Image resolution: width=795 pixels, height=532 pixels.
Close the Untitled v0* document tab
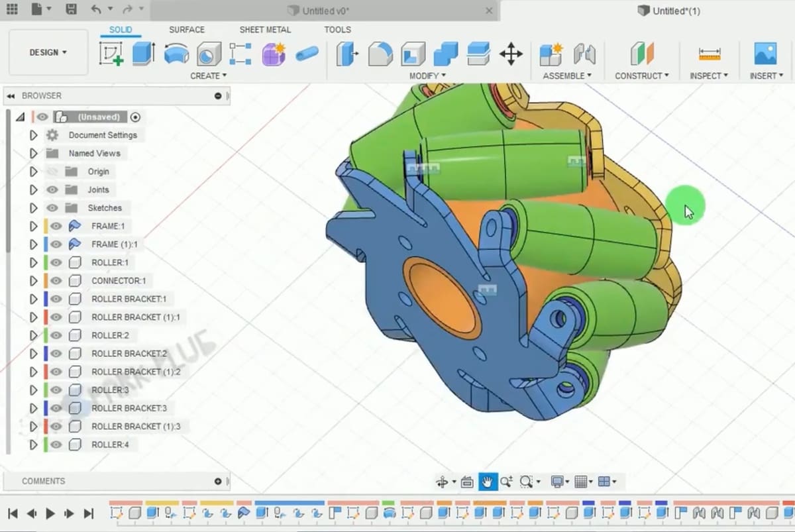point(489,11)
